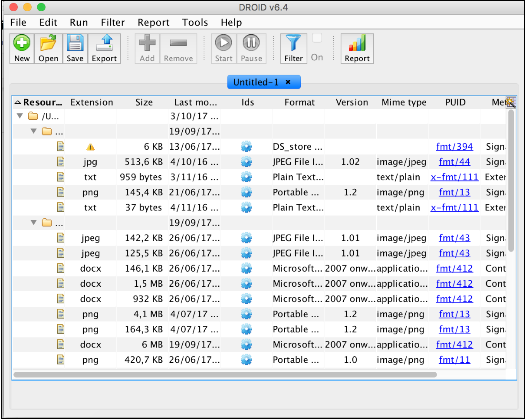Click the horizontal scrollbar below the table
The height and width of the screenshot is (420, 526).
point(225,374)
